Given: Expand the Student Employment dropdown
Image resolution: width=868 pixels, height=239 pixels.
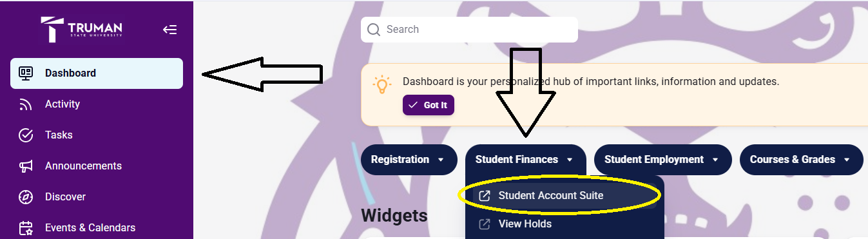Looking at the screenshot, I should [663, 160].
